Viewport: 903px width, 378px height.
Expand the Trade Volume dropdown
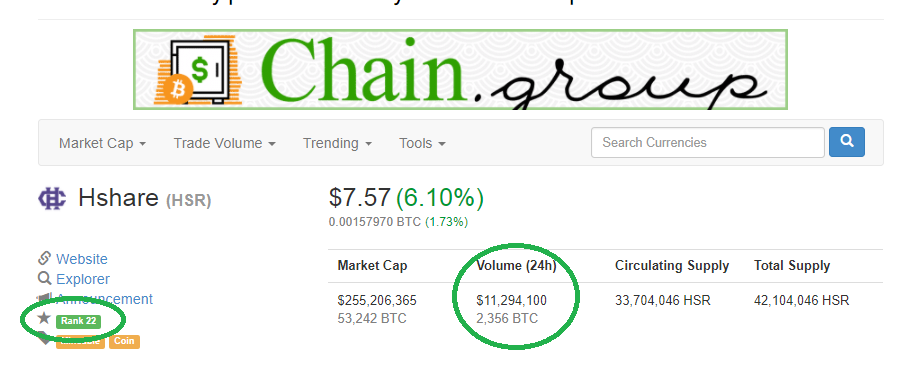pos(225,143)
